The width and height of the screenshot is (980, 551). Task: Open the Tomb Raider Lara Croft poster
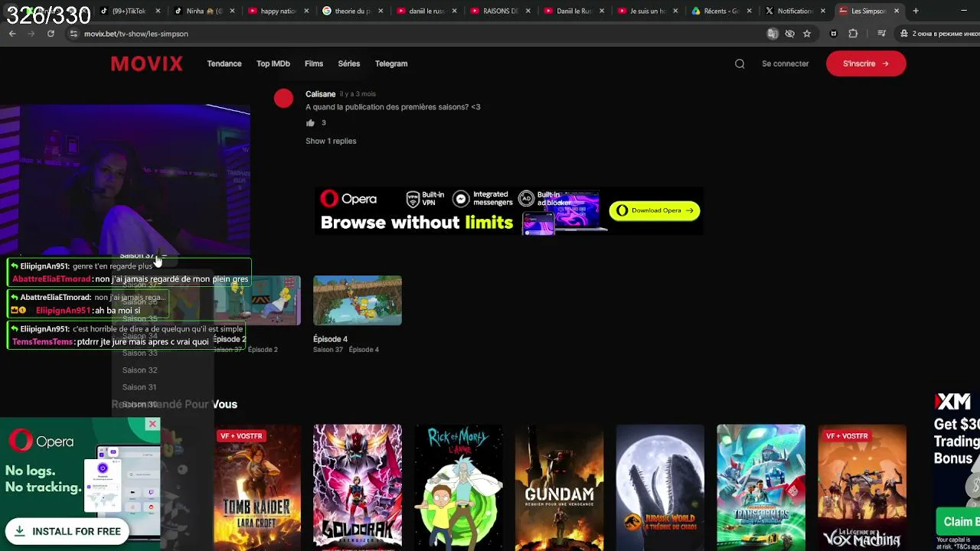click(x=257, y=487)
